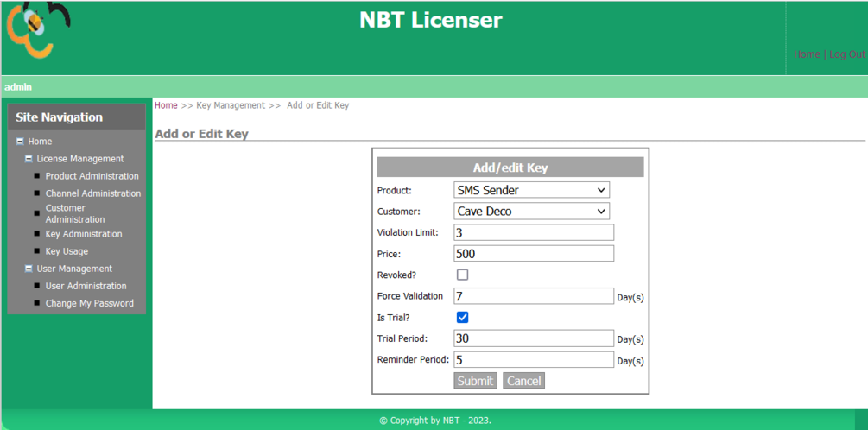Image resolution: width=868 pixels, height=430 pixels.
Task: Collapse the User Management node icon
Action: [x=29, y=269]
